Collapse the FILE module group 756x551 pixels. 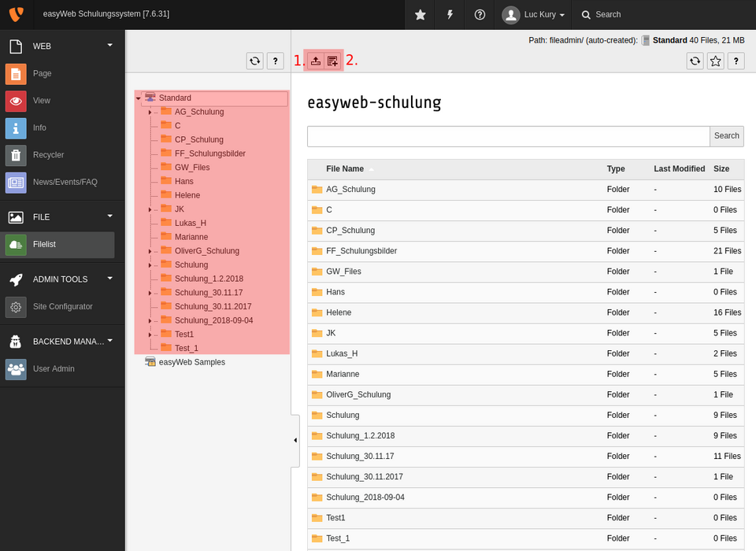[x=110, y=216]
